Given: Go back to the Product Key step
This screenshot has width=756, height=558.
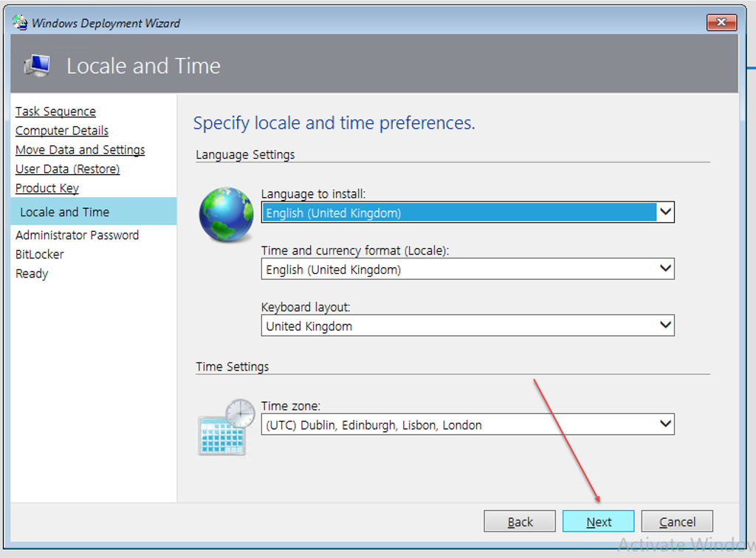Looking at the screenshot, I should point(47,188).
